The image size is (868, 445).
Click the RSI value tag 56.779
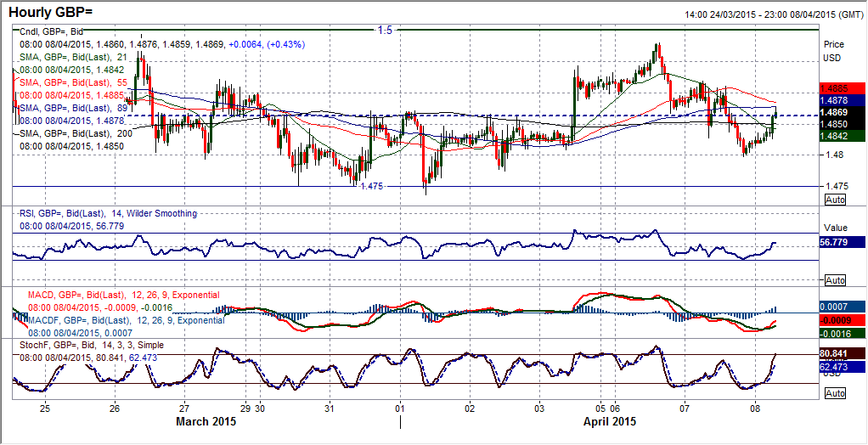point(842,242)
